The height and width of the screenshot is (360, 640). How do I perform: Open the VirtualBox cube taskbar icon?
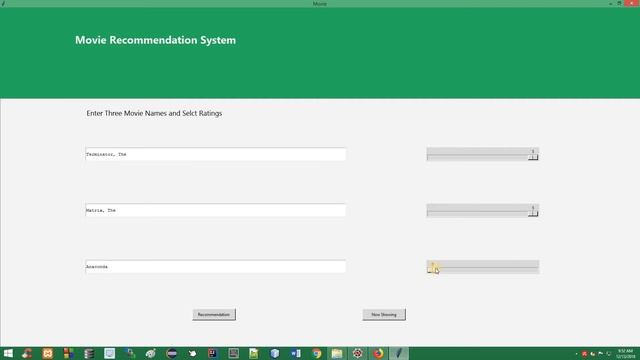point(275,353)
